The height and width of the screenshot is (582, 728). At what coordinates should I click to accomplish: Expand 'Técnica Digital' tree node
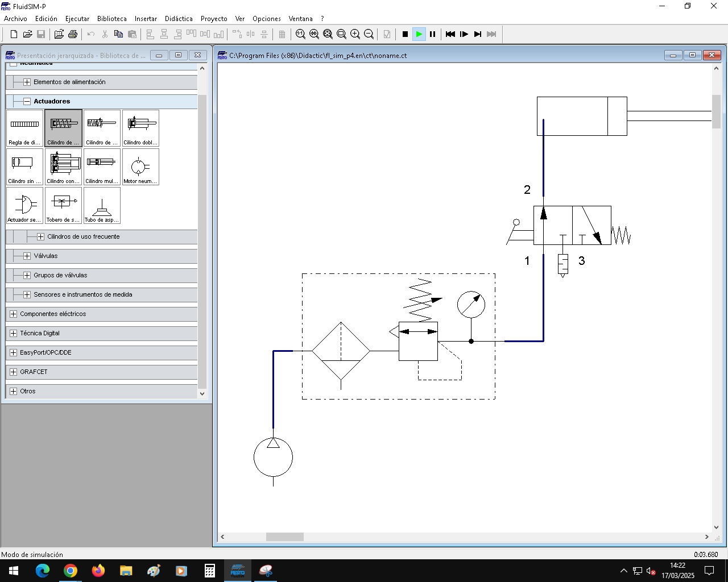[14, 333]
